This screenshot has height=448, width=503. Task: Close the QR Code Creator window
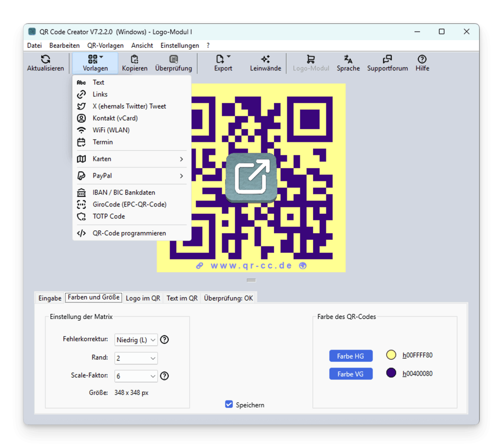click(466, 32)
